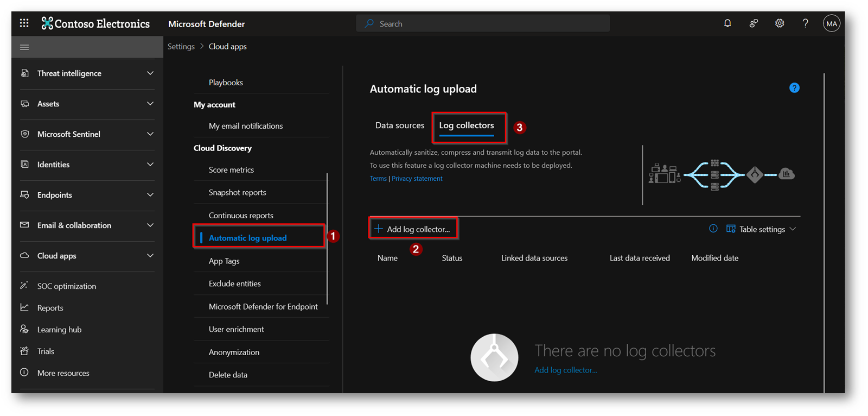Expand the Threat intelligence section
Screen dimensions: 868x416
point(87,73)
